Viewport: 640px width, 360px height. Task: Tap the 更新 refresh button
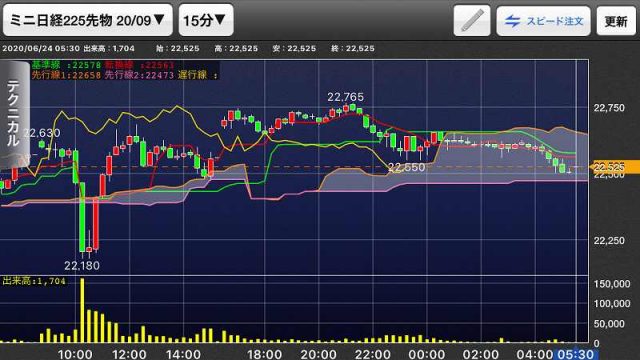[616, 21]
